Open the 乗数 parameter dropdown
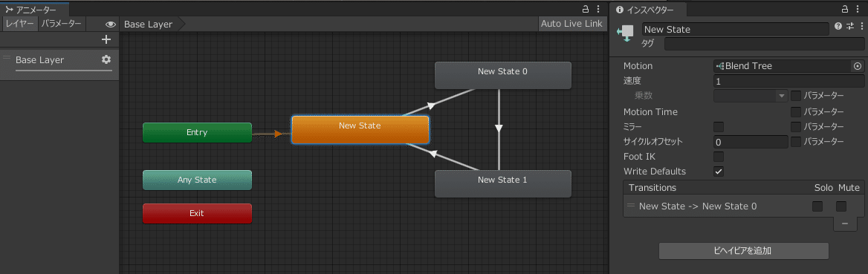Image resolution: width=868 pixels, height=274 pixels. [x=751, y=97]
